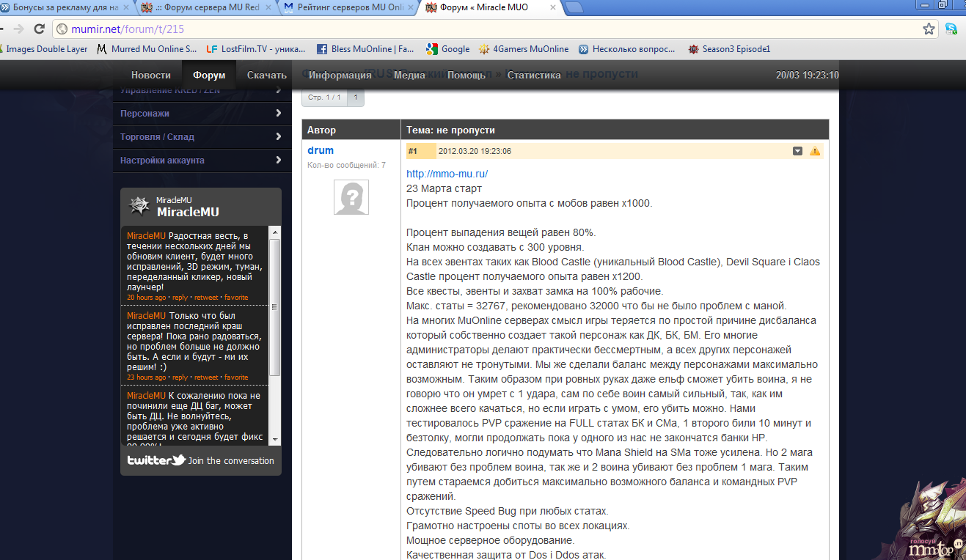Click the bookmark star in the address bar
The width and height of the screenshot is (966, 560).
pos(929,29)
